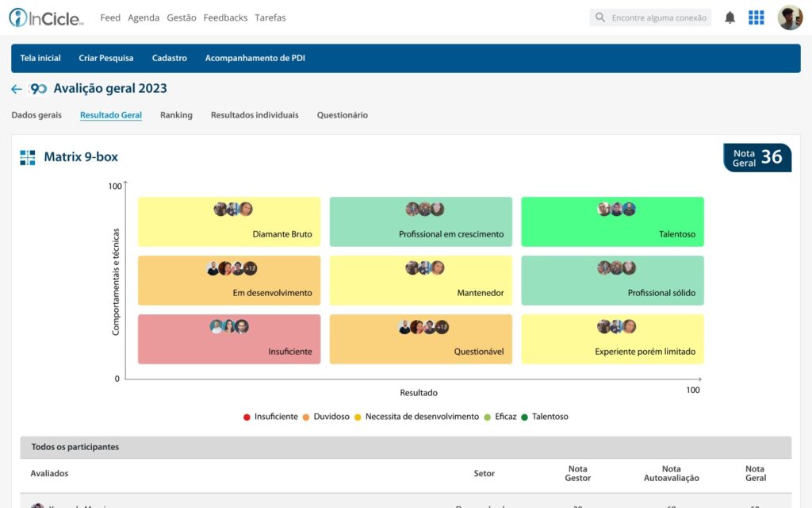Click the Insuficiente red legend dot
Image resolution: width=812 pixels, height=508 pixels.
coord(247,418)
